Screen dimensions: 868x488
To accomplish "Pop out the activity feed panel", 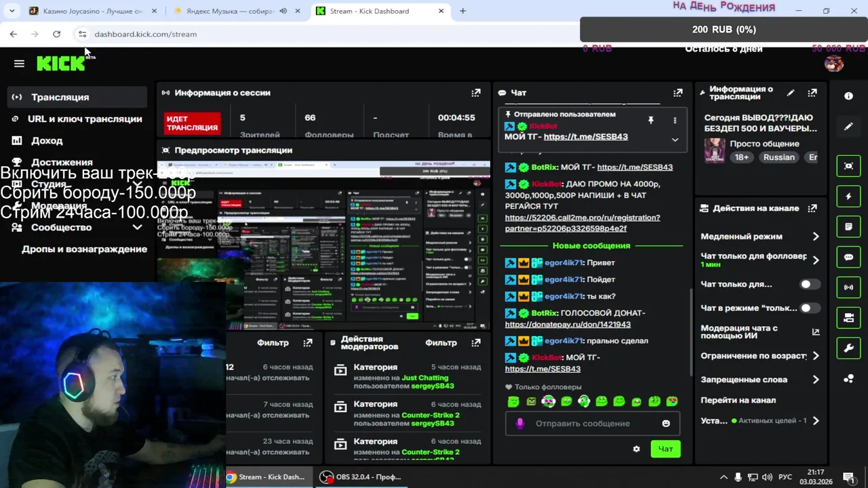I will 308,343.
